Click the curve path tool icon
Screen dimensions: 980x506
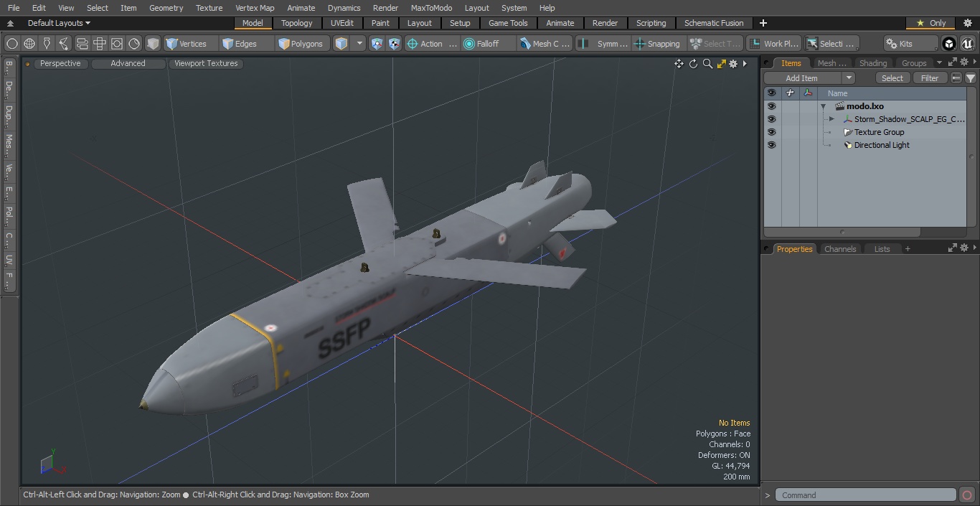coord(64,44)
